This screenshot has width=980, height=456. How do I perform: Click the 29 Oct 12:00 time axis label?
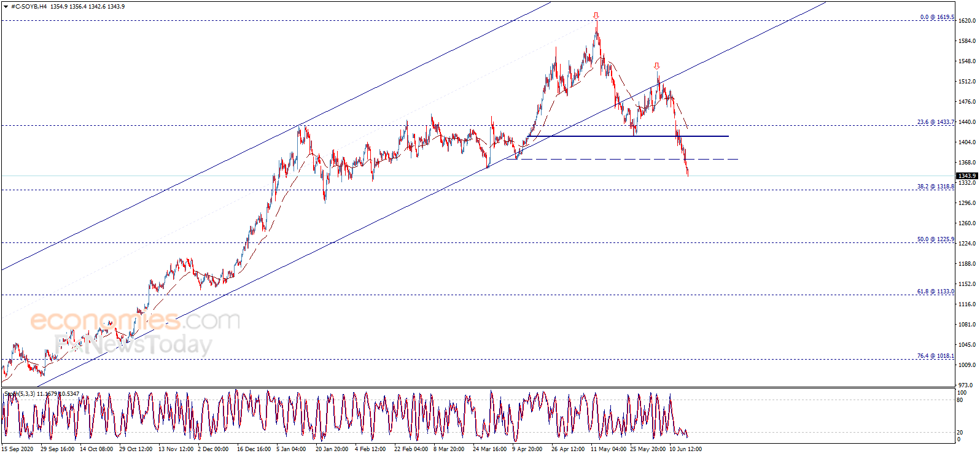pyautogui.click(x=136, y=449)
